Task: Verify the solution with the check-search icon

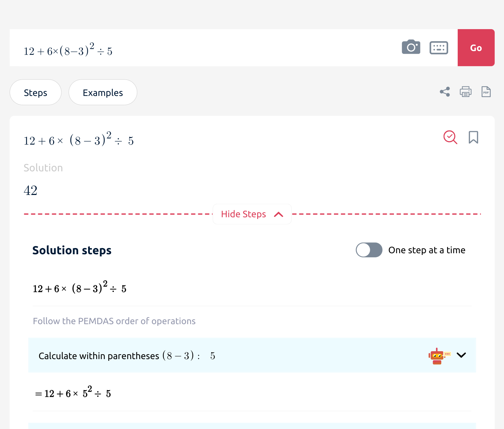Action: pos(450,137)
